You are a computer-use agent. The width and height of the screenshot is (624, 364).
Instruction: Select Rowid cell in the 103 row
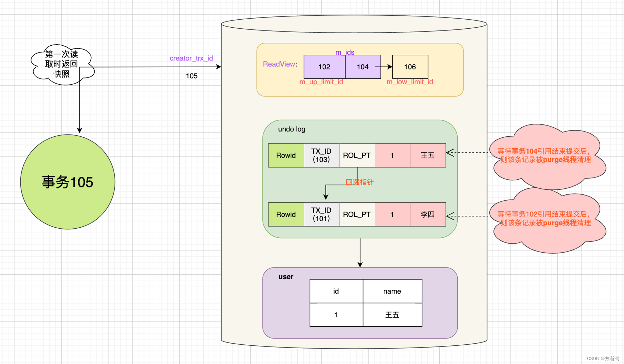coord(286,155)
